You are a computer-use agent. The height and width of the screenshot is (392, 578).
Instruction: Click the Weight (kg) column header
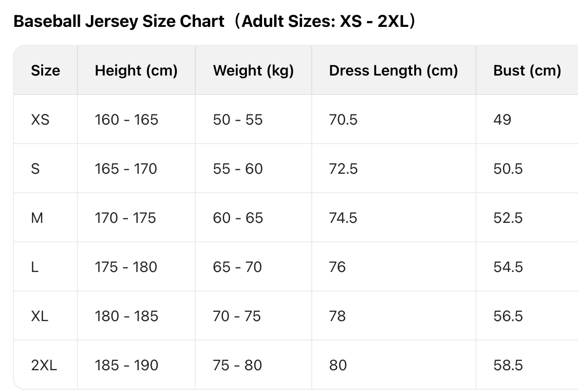tap(253, 70)
